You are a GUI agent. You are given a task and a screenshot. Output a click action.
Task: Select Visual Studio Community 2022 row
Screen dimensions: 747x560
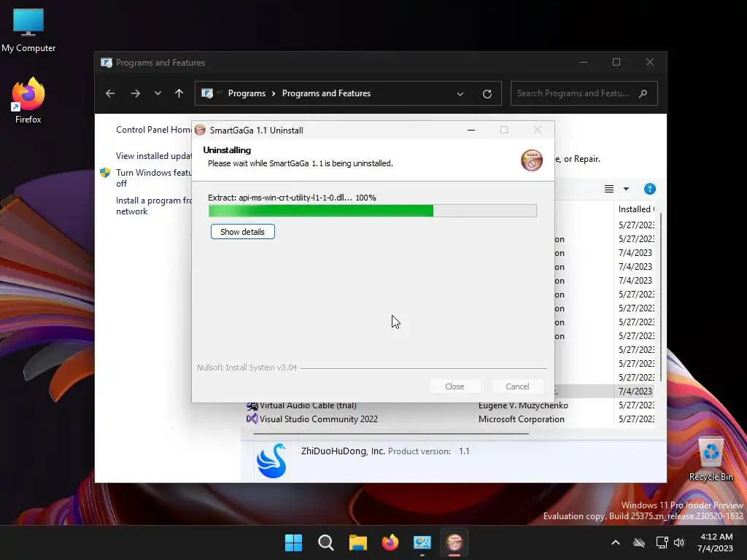click(x=450, y=419)
